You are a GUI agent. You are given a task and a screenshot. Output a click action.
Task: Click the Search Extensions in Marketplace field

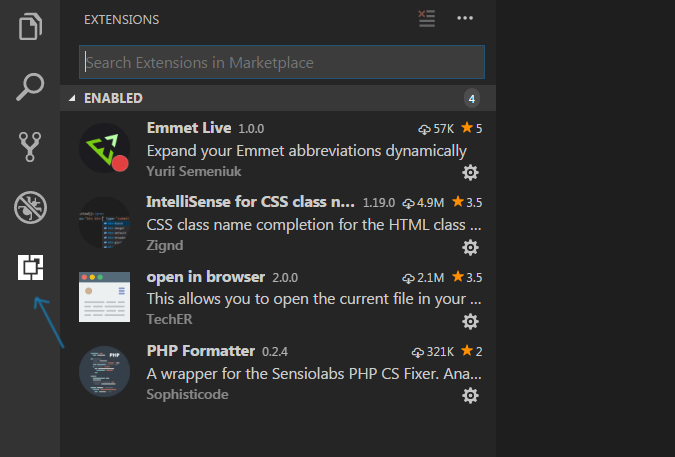[282, 62]
